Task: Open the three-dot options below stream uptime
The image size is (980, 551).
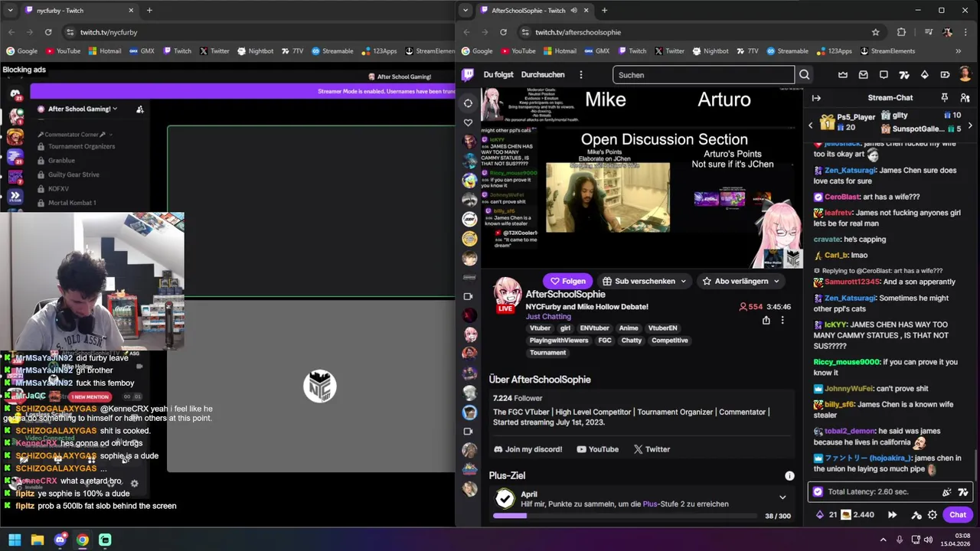Action: (x=782, y=321)
